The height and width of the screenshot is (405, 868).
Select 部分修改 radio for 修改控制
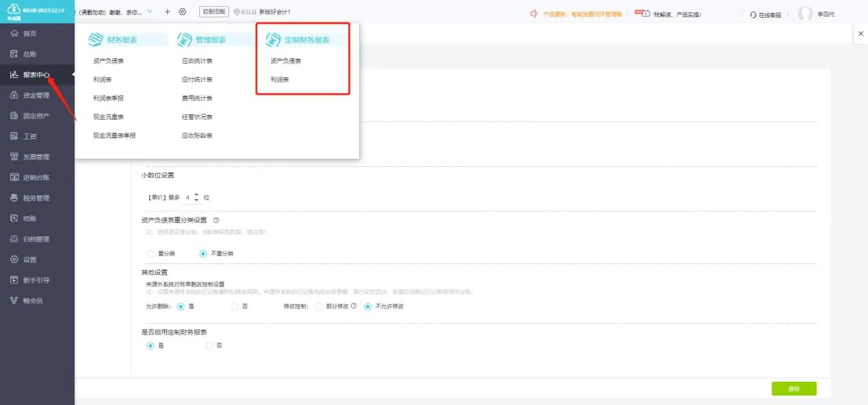pos(319,306)
